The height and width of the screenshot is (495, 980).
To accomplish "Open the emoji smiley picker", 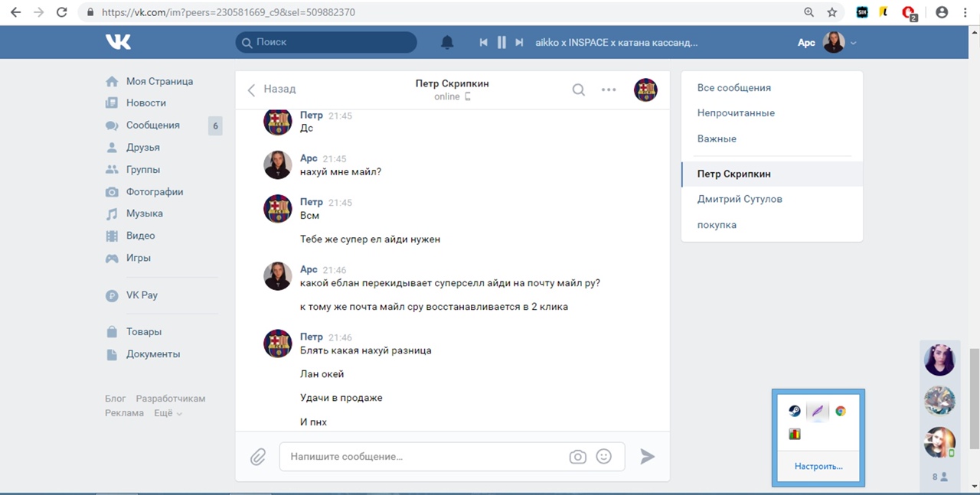I will coord(604,456).
